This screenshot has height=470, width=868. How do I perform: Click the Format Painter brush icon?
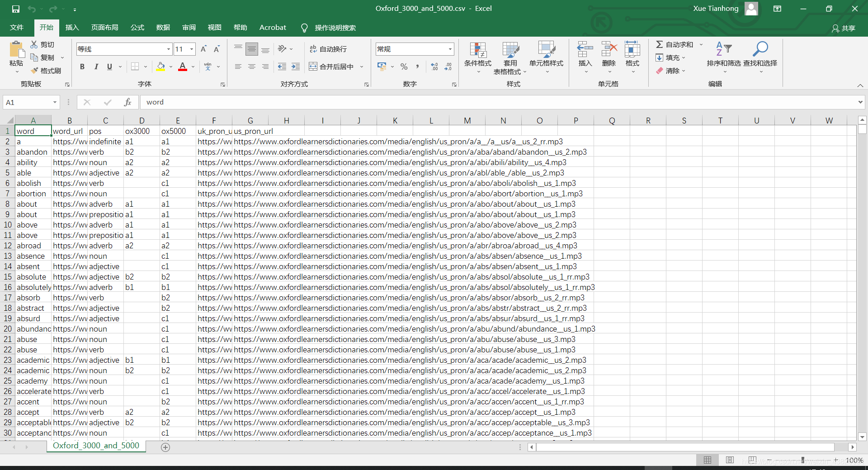pyautogui.click(x=34, y=71)
